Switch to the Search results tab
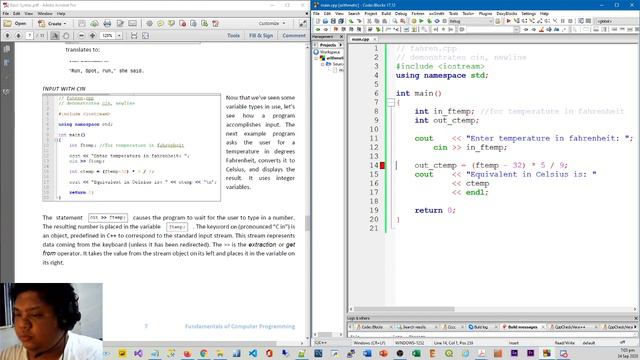The height and width of the screenshot is (360, 640). 414,327
